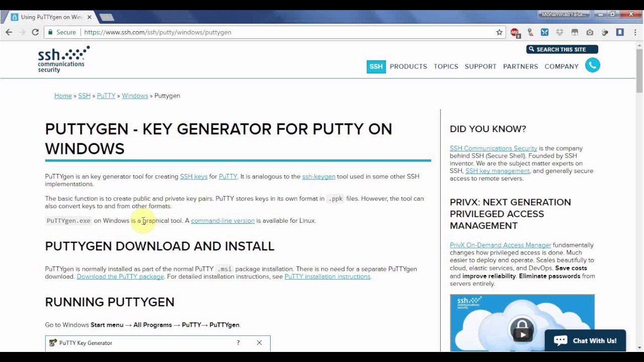Click the address bar URL
Screen dimensions: 644x362
click(158, 32)
